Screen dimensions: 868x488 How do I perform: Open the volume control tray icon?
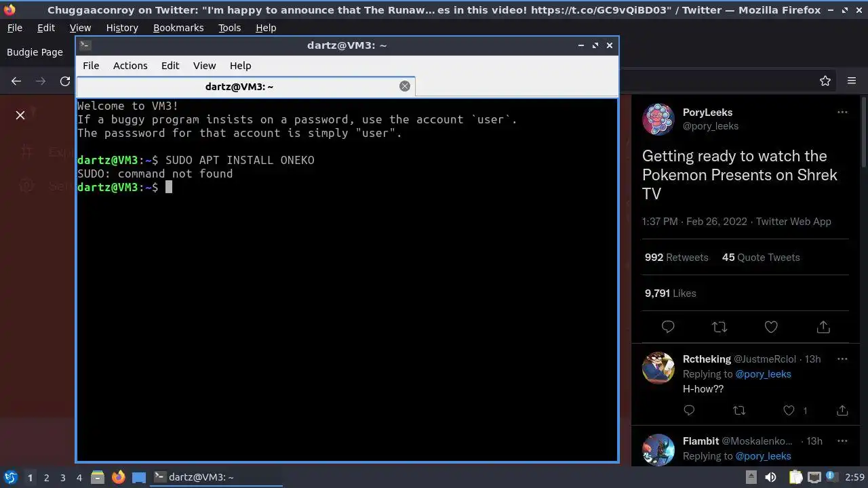point(771,477)
